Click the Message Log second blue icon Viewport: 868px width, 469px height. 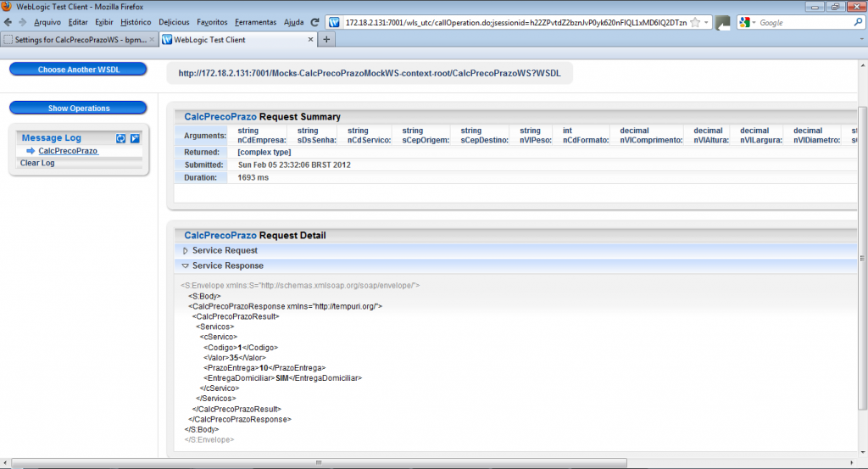135,138
